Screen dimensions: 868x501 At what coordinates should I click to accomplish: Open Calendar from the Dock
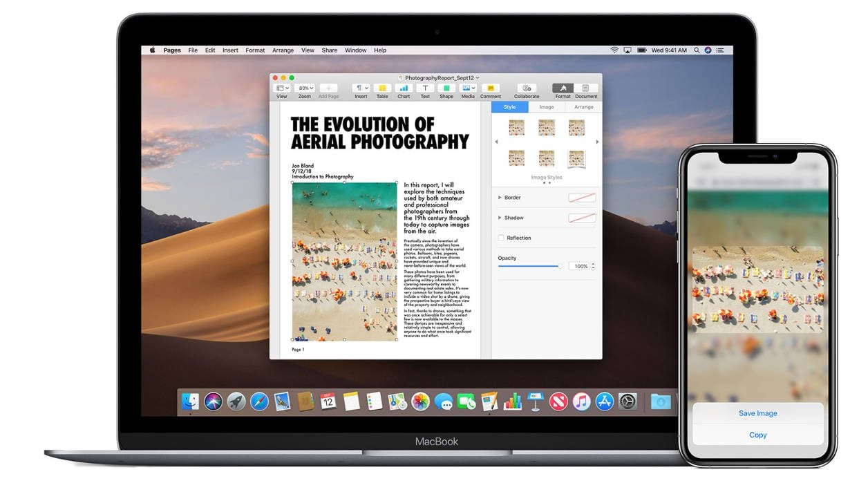pyautogui.click(x=328, y=401)
